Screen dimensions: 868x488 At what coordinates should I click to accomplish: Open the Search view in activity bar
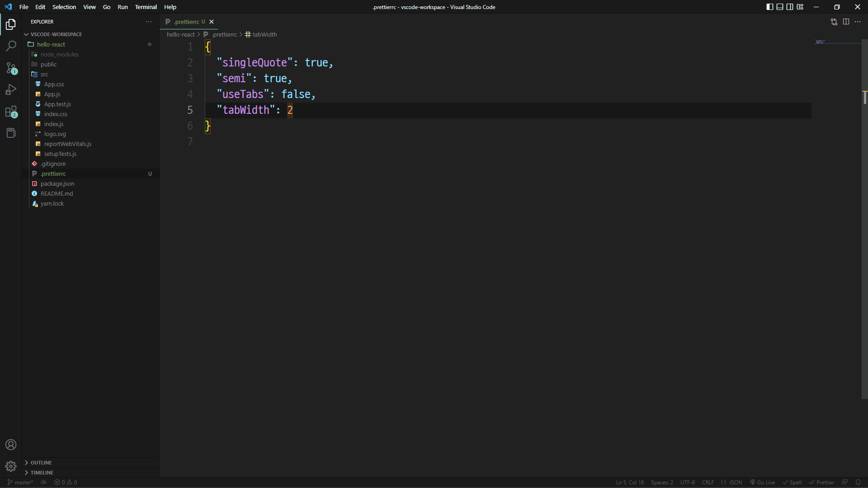[x=11, y=46]
